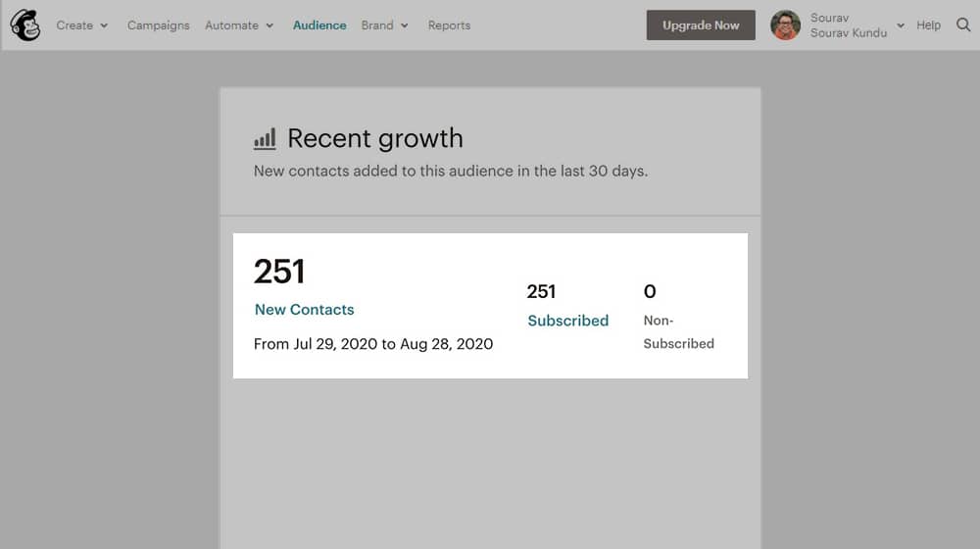The width and height of the screenshot is (980, 549).
Task: Open the New Contacts link
Action: [305, 310]
